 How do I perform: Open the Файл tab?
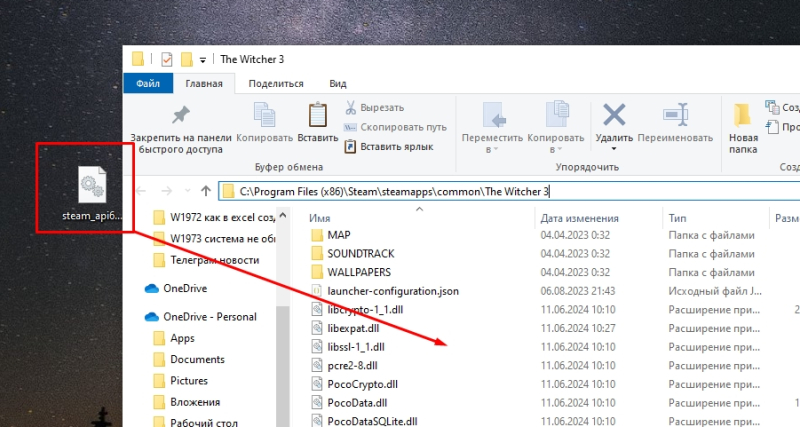tap(148, 84)
